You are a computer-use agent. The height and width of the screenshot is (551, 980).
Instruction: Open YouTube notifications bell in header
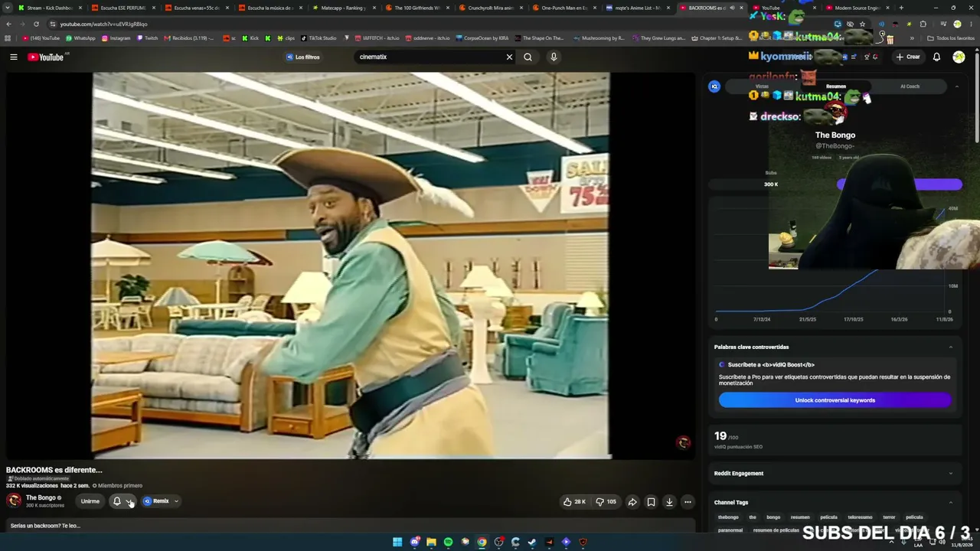936,57
